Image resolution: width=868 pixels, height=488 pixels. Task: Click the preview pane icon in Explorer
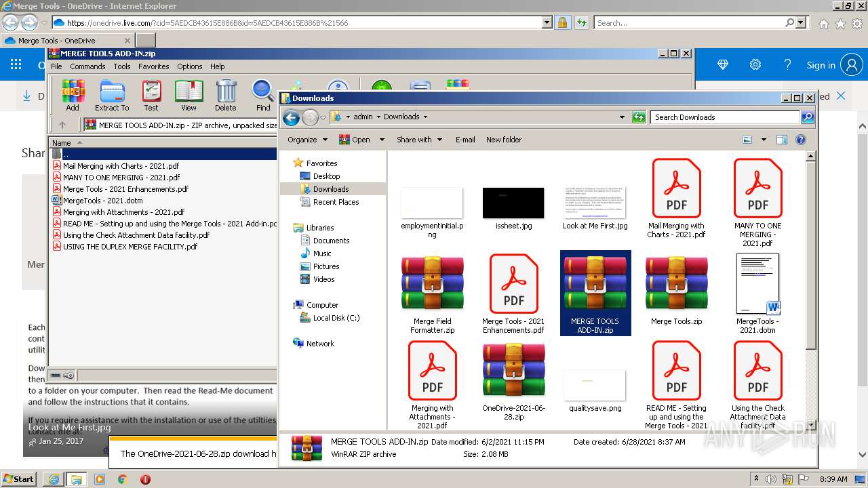[x=781, y=140]
